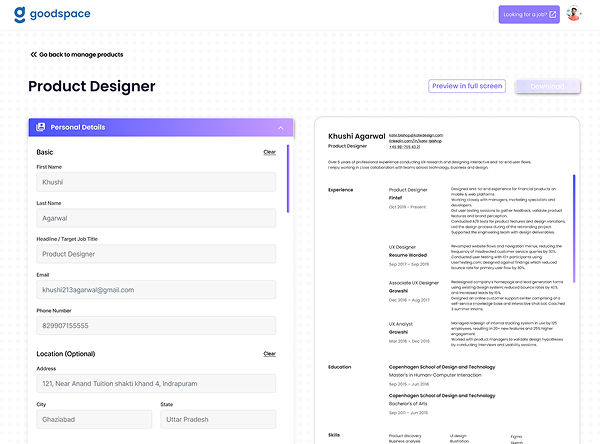600x444 pixels.
Task: Click the resume preview's scrollbar
Action: point(574,229)
